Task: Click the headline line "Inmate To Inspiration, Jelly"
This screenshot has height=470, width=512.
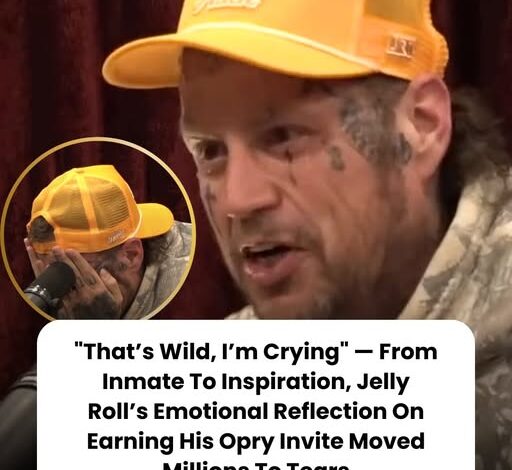Action: point(256,381)
